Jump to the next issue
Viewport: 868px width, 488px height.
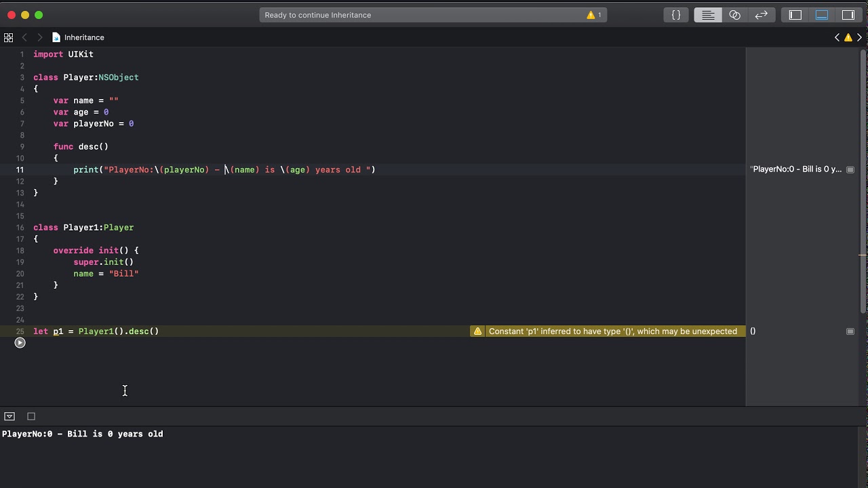(859, 37)
